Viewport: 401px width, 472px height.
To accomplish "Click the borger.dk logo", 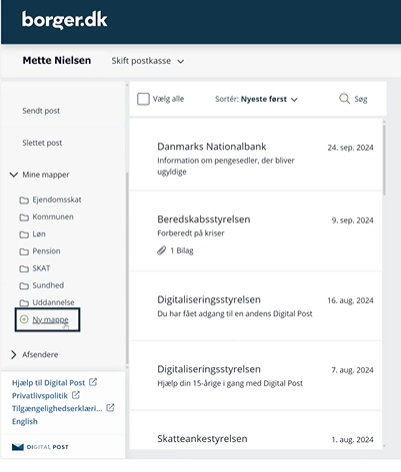I will (64, 20).
